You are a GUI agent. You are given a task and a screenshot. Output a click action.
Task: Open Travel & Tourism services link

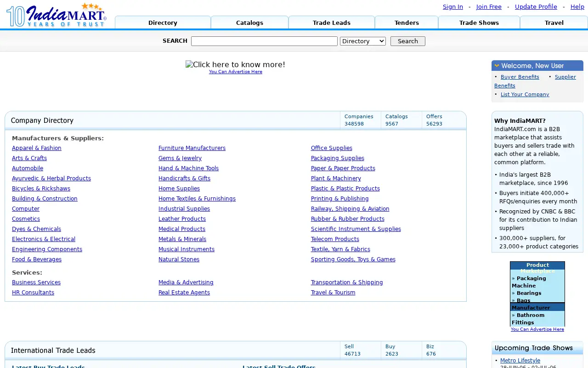pyautogui.click(x=333, y=293)
